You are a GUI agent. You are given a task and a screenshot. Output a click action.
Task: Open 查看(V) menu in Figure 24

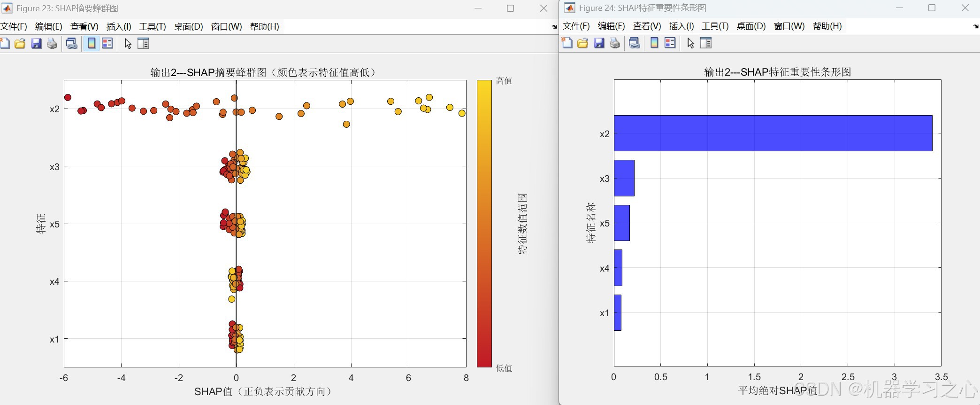(647, 26)
